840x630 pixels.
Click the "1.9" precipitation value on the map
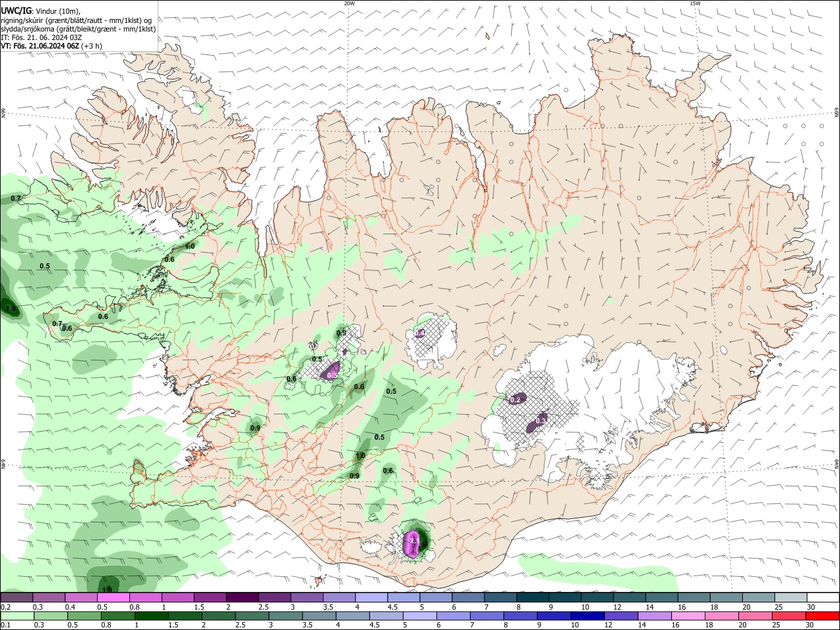pos(10,309)
